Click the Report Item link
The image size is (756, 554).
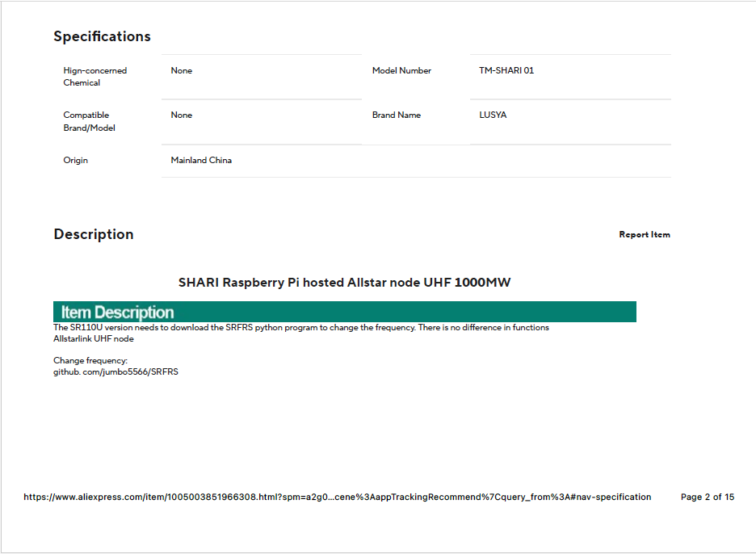[644, 235]
